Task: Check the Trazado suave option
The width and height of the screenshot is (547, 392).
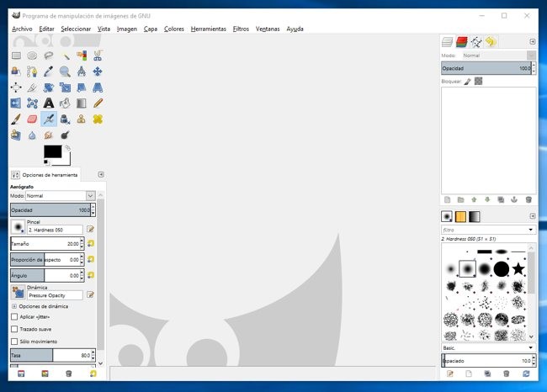Action: [x=13, y=329]
